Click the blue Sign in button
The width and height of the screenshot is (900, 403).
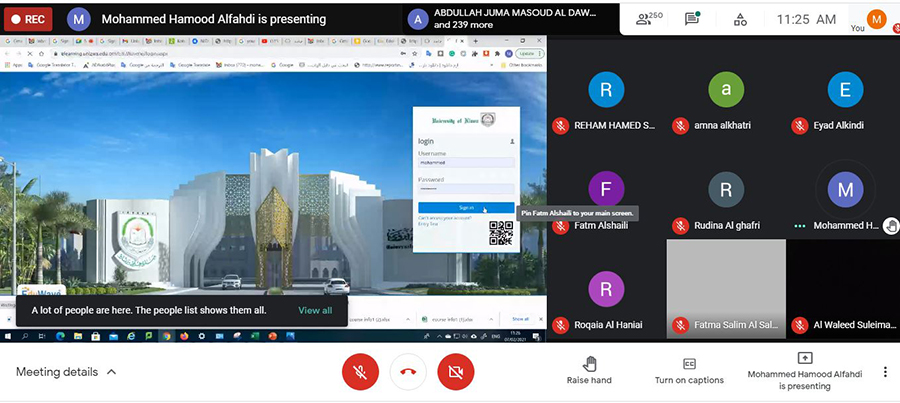pyautogui.click(x=466, y=208)
